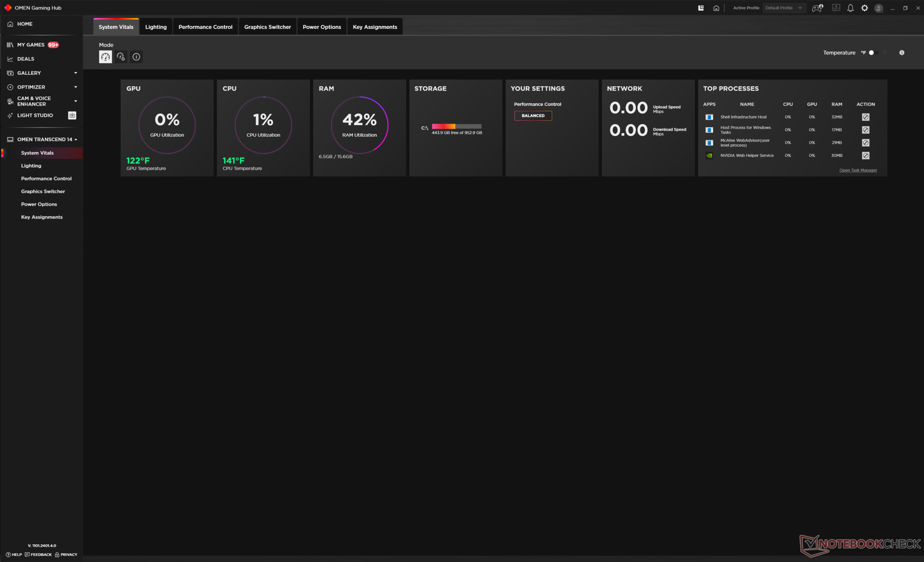Click the temperature info icon

[901, 53]
